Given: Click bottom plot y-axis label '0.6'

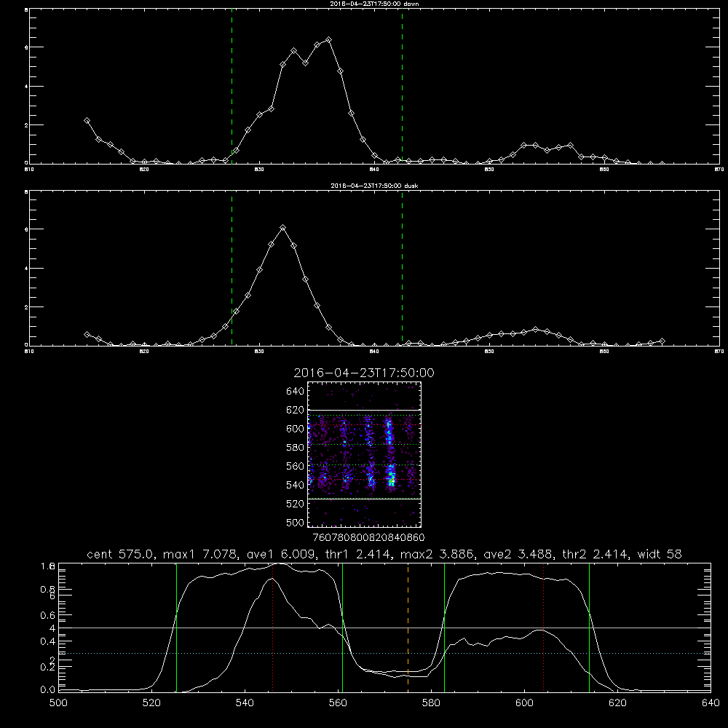Looking at the screenshot, I should coord(48,615).
